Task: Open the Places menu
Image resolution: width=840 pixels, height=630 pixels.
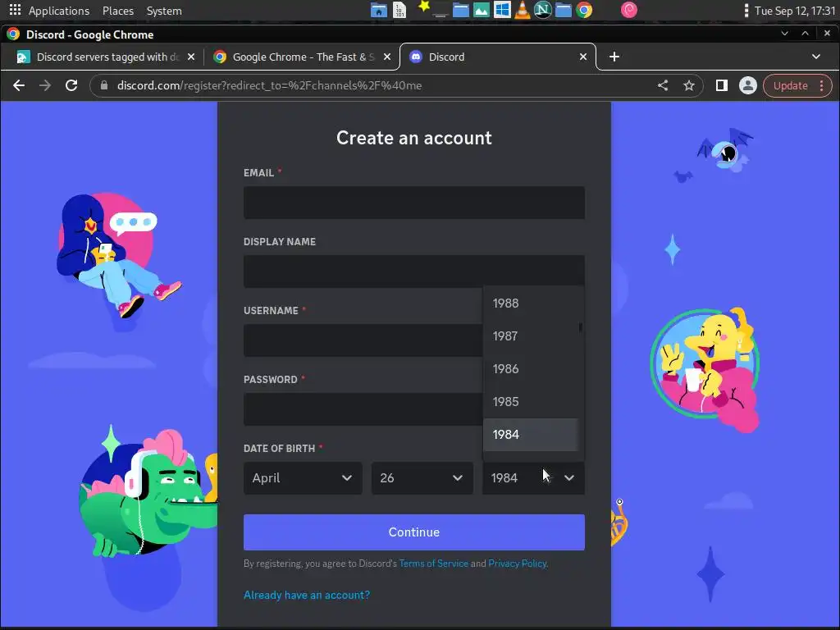Action: click(x=118, y=11)
